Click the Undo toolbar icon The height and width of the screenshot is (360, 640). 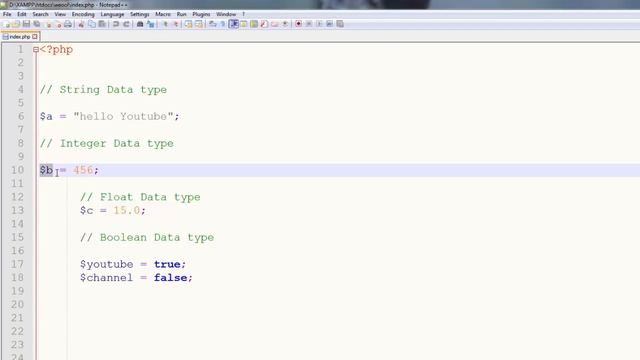pyautogui.click(x=116, y=24)
